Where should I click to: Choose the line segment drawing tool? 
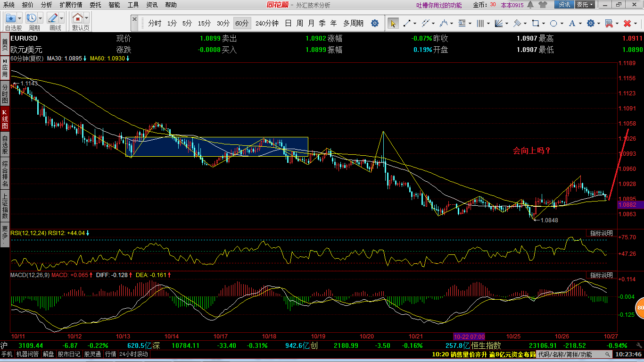click(406, 23)
